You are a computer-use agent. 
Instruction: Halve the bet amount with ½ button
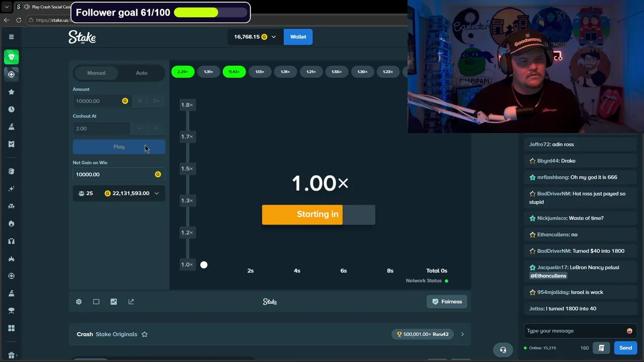(140, 101)
